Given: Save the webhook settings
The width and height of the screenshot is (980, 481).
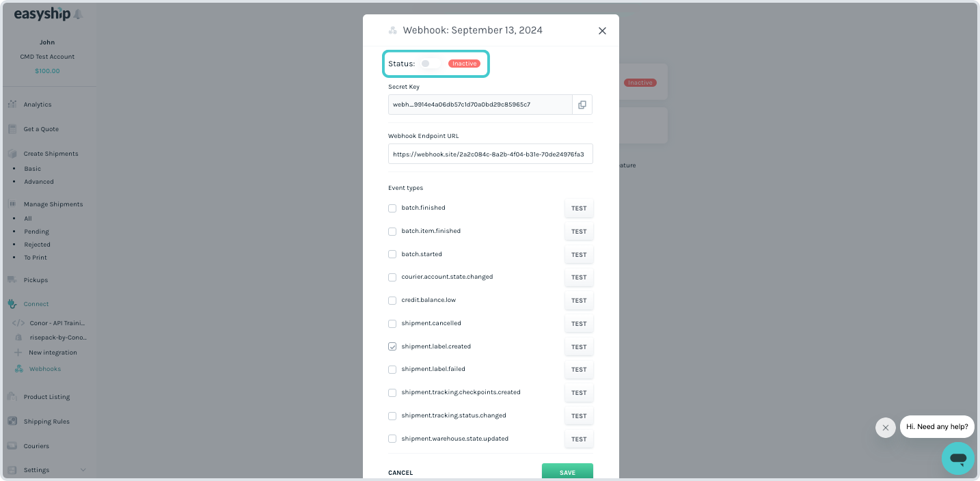Looking at the screenshot, I should coord(567,472).
